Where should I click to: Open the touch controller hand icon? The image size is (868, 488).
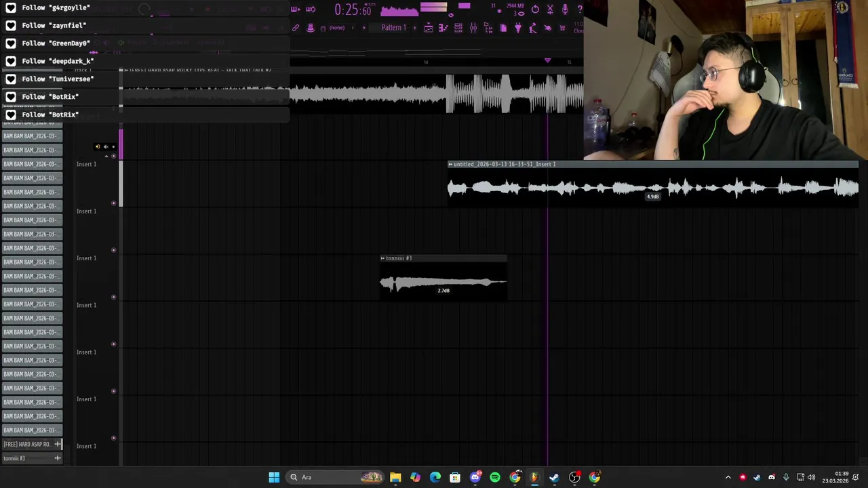pyautogui.click(x=548, y=28)
